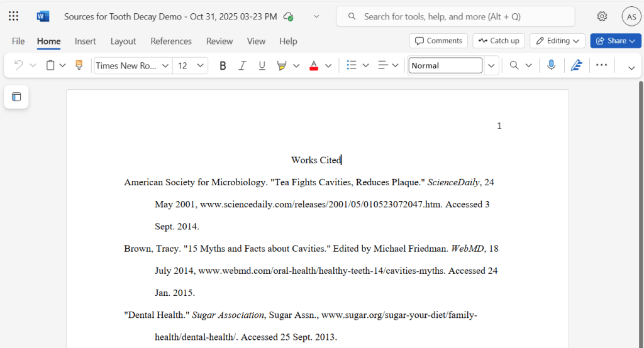The height and width of the screenshot is (348, 644).
Task: Expand the undo options arrow
Action: 33,65
